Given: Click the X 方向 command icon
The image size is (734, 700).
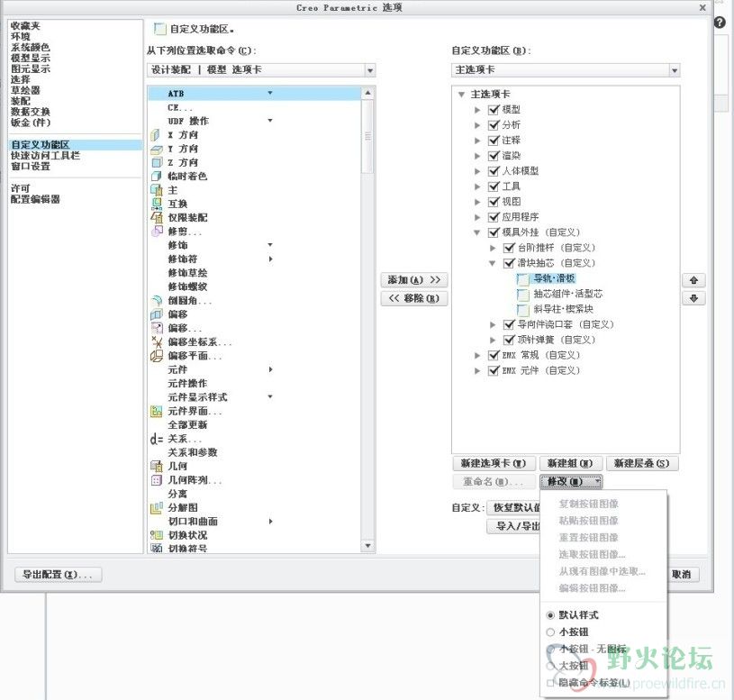Looking at the screenshot, I should tap(156, 135).
